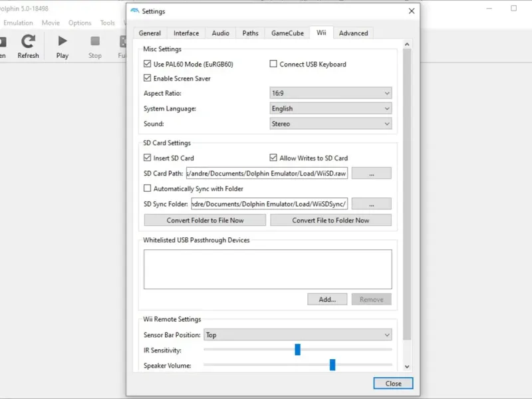Screen dimensions: 532x399
Task: Maximize the Dolphin main window
Action: click(x=513, y=8)
